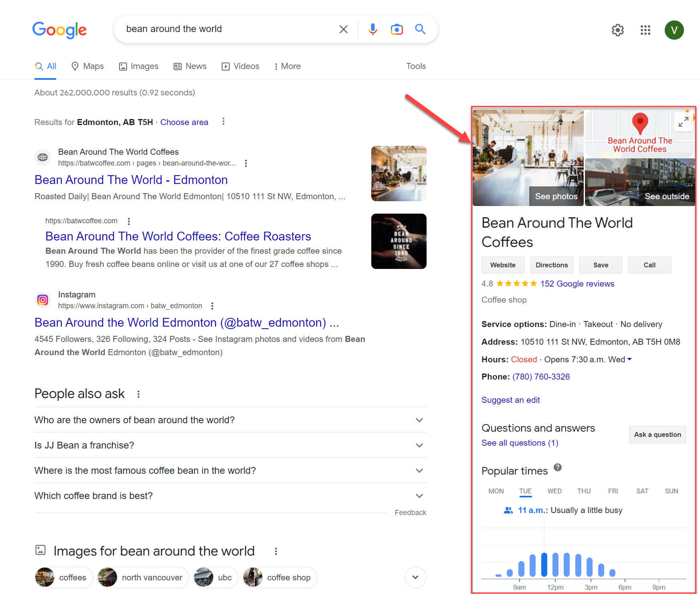700x594 pixels.
Task: Select MON in Popular times
Action: tap(496, 491)
